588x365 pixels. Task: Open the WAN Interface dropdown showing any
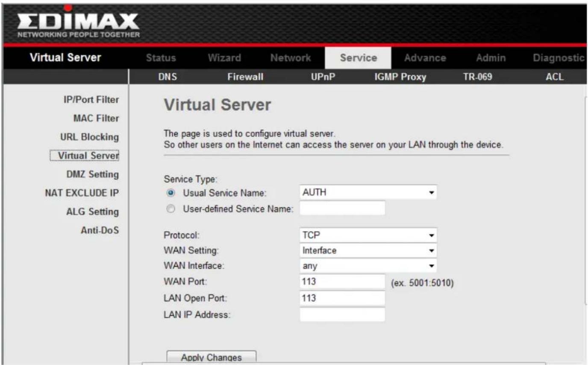click(368, 266)
